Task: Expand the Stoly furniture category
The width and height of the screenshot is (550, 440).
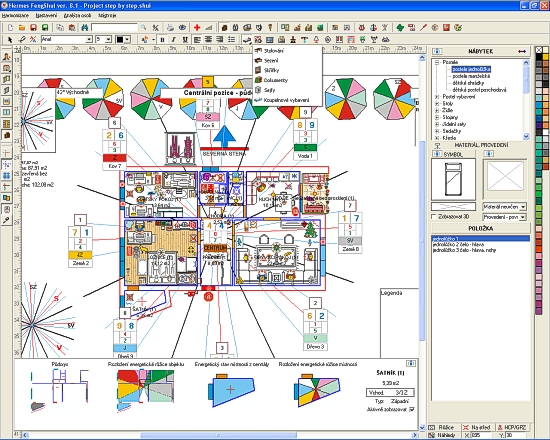Action: 437,104
